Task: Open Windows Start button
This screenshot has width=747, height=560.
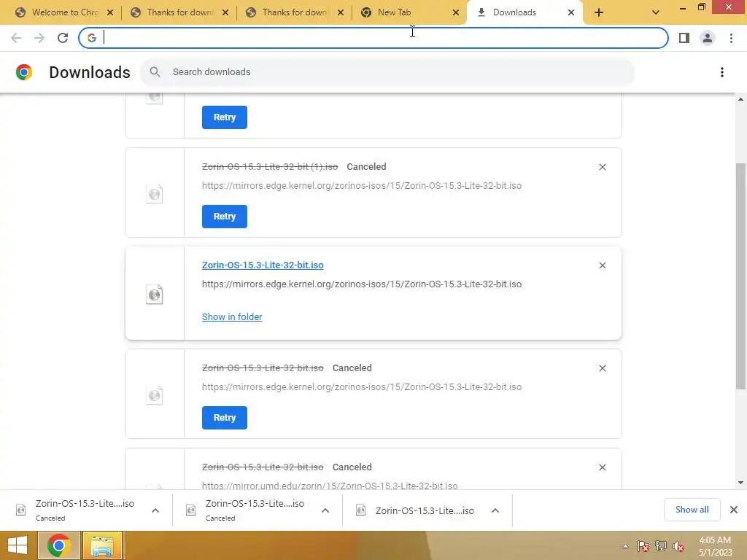Action: click(18, 545)
